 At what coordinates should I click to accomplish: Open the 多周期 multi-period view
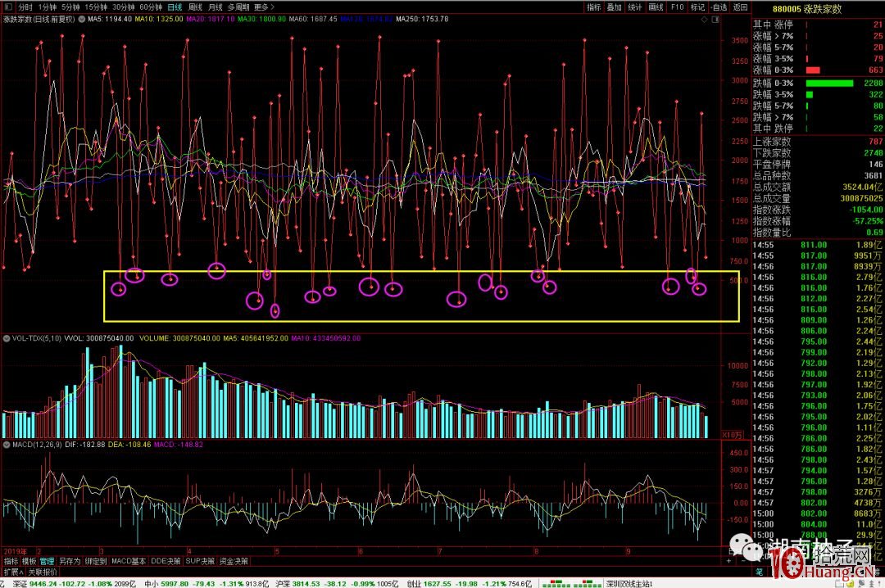tap(238, 7)
